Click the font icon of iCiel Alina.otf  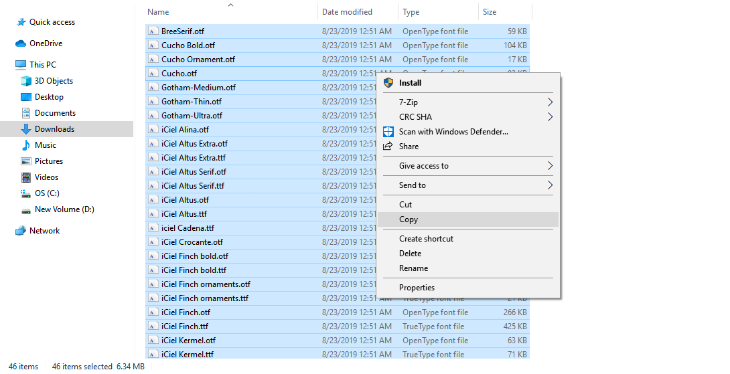pos(153,129)
